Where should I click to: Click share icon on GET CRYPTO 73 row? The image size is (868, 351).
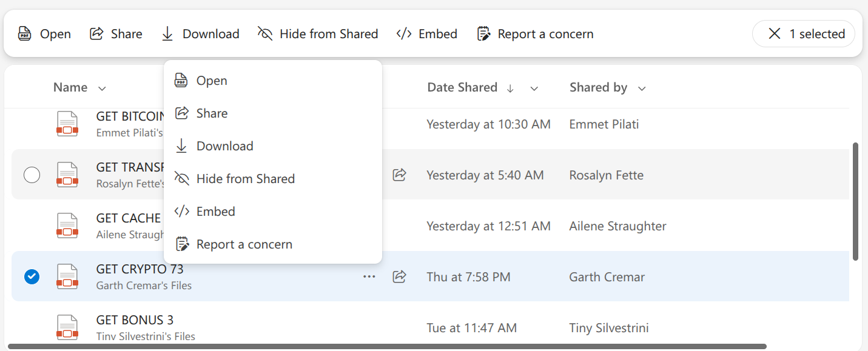coord(399,277)
